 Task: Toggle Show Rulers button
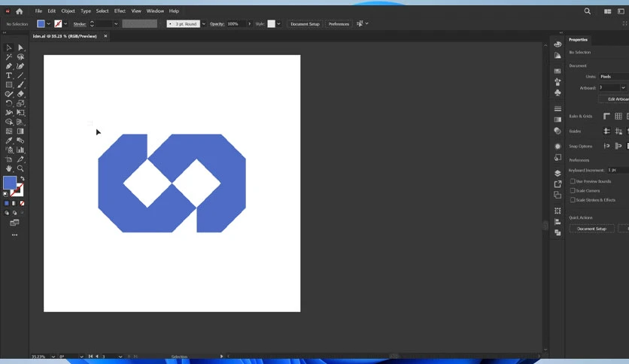pyautogui.click(x=606, y=117)
